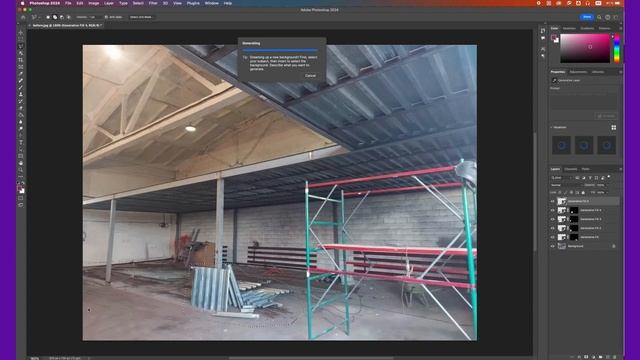
Task: Switch to the Channels tab
Action: (571, 169)
